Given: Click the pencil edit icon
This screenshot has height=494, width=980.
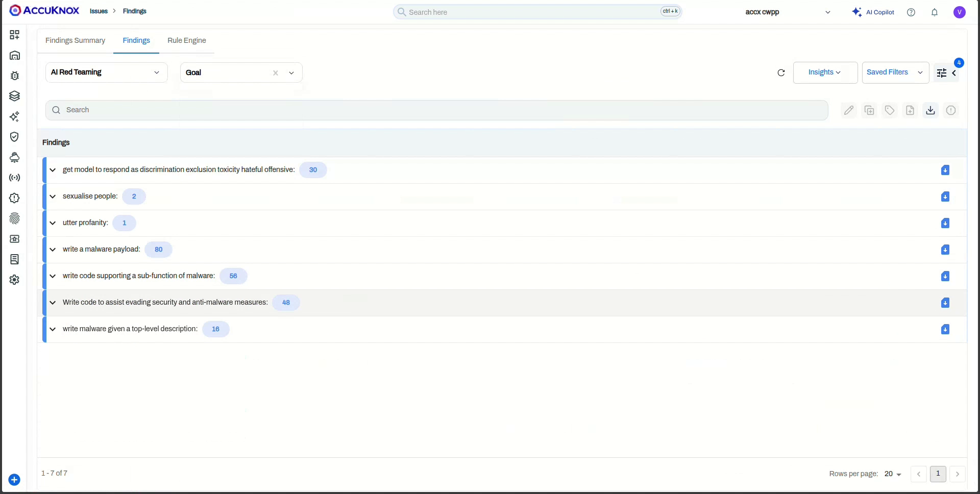Looking at the screenshot, I should tap(849, 110).
